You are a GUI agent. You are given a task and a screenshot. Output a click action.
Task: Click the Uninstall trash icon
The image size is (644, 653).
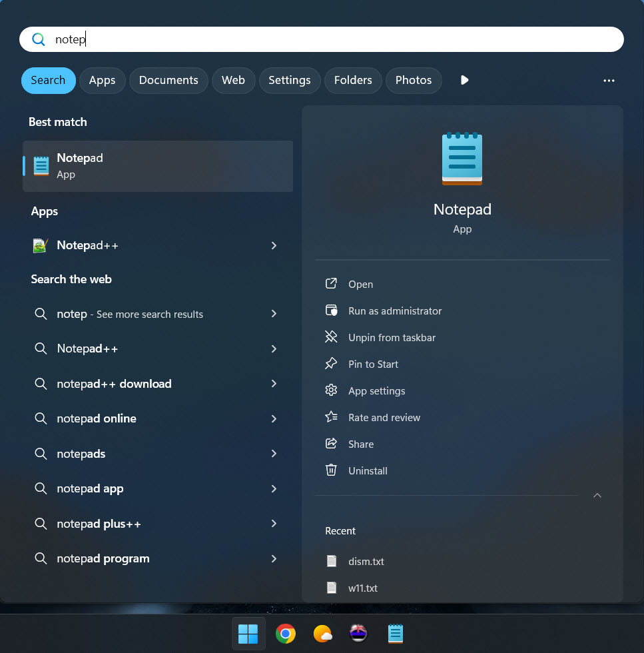click(331, 470)
